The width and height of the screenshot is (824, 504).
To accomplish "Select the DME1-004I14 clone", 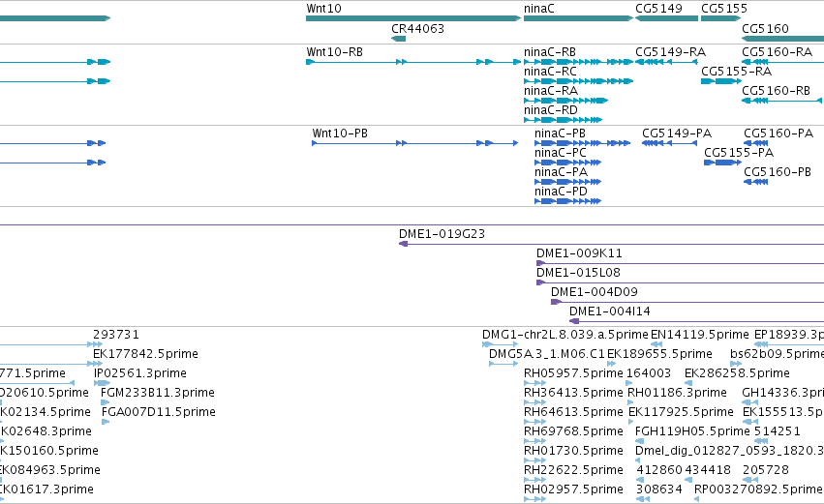I will (697, 321).
